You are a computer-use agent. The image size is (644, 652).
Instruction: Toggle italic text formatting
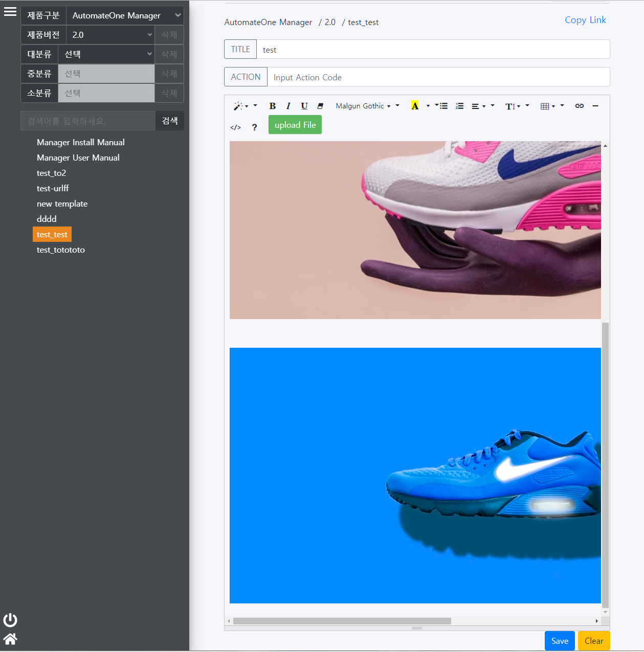coord(288,106)
